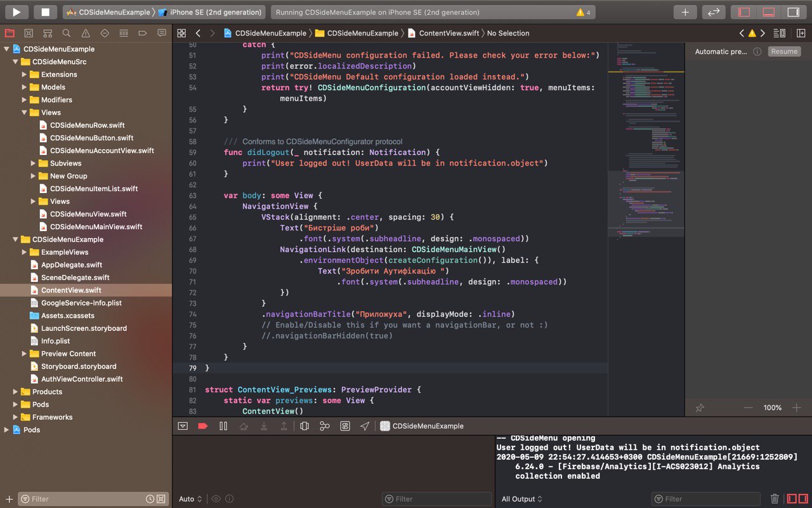Expand the Subviews folder

[33, 163]
